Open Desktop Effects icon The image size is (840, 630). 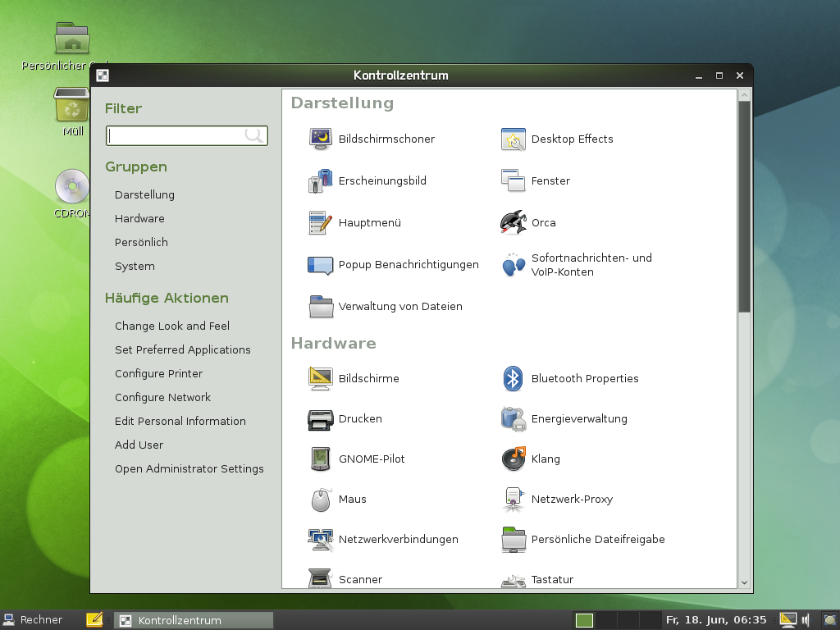pyautogui.click(x=513, y=139)
